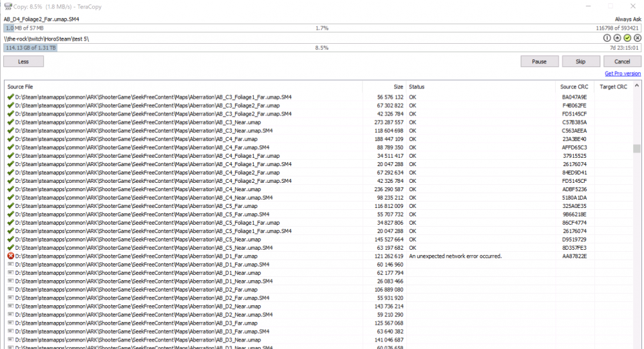The image size is (644, 349).
Task: Click the remaining time 7d 23:15:01
Action: (x=624, y=48)
